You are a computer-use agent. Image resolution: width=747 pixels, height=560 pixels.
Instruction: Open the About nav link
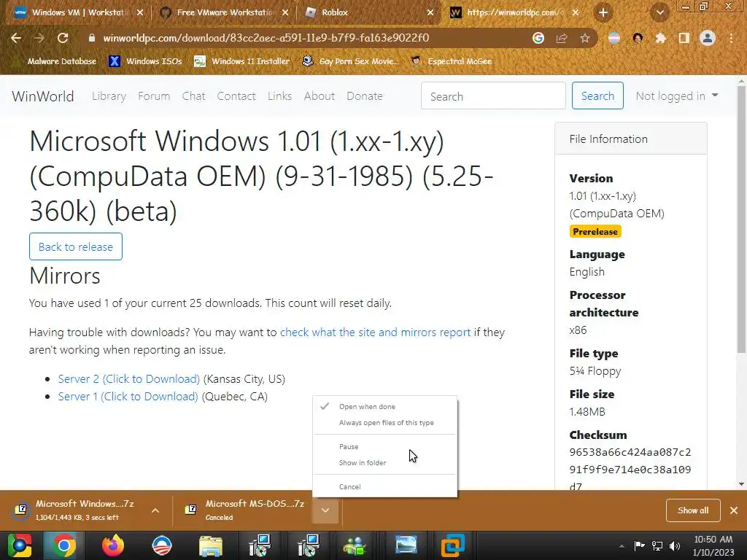pyautogui.click(x=320, y=96)
